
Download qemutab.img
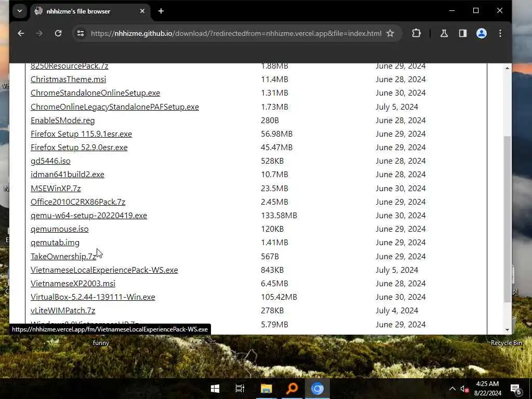[55, 243]
